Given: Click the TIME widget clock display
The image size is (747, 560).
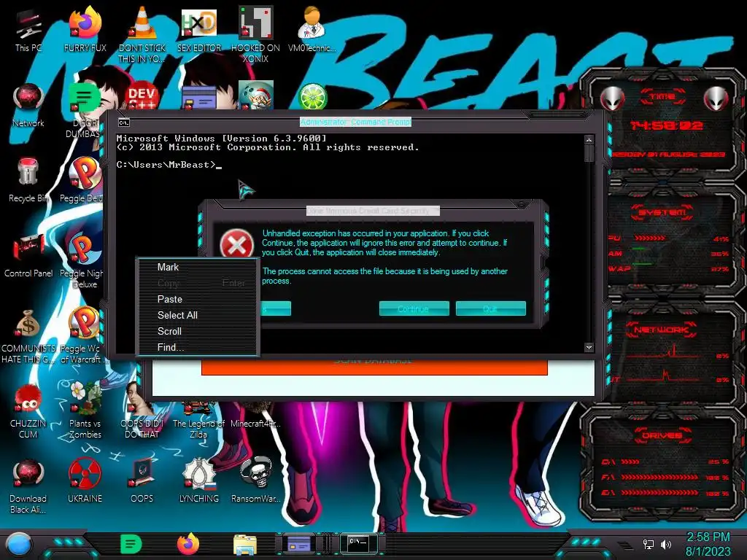Looking at the screenshot, I should (666, 125).
